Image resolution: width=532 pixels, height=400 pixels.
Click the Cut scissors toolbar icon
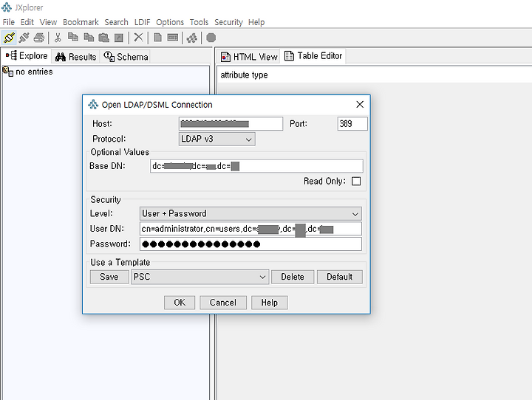[x=58, y=38]
